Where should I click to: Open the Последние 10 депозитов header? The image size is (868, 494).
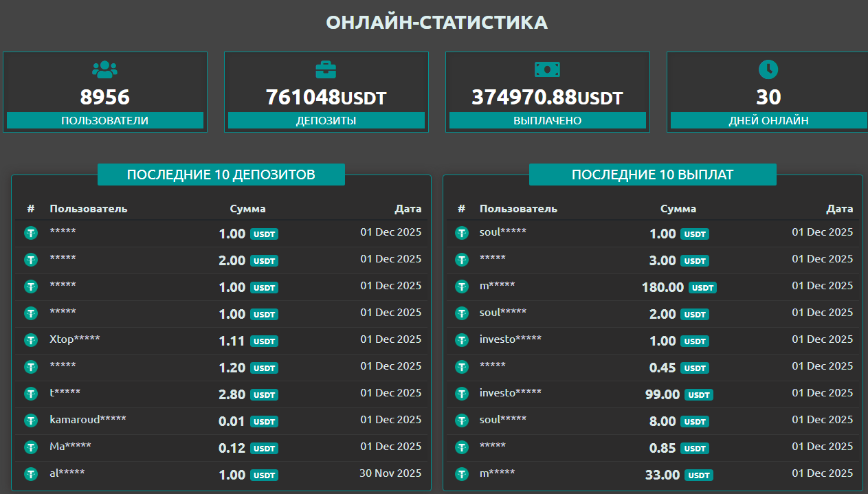tap(221, 175)
